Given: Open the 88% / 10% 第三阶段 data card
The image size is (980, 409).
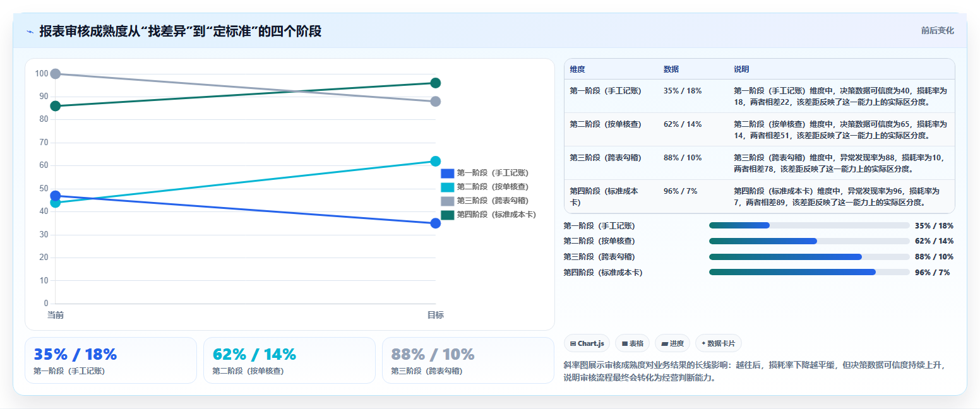Looking at the screenshot, I should [x=468, y=360].
